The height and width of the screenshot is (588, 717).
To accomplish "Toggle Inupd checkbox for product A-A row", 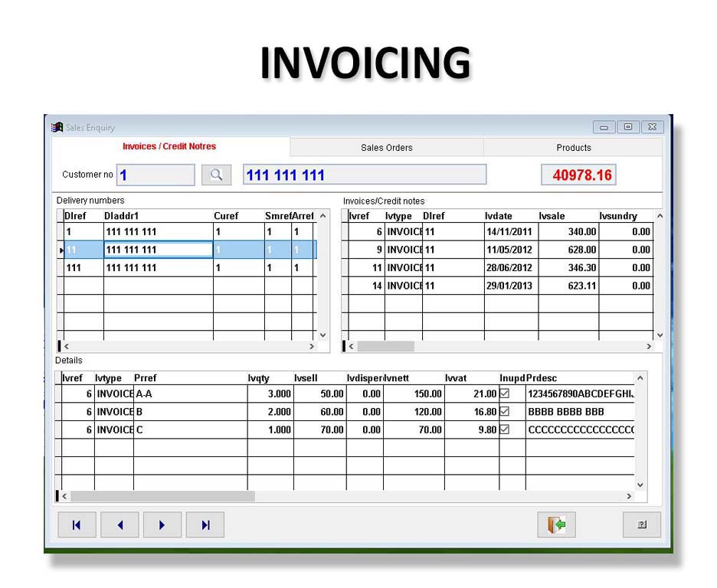I will click(x=505, y=394).
